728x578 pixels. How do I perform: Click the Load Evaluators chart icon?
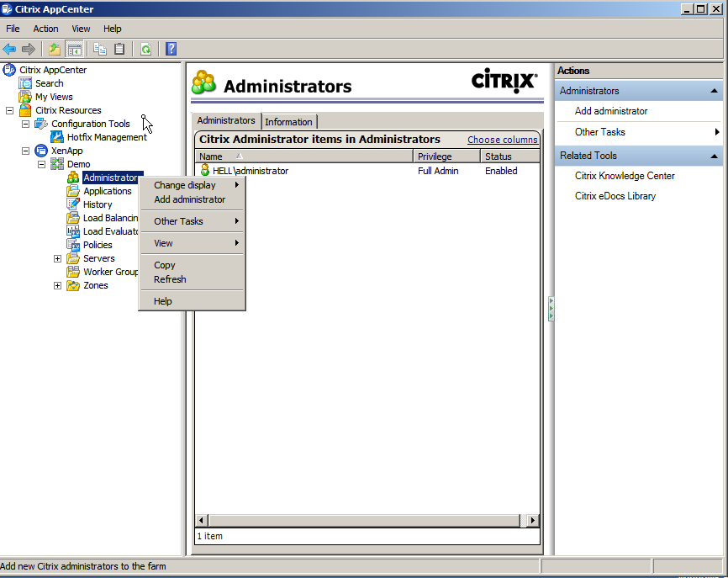pyautogui.click(x=73, y=231)
